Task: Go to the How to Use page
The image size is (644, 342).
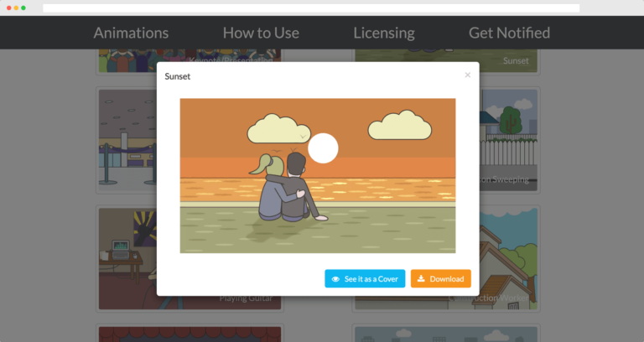Action: point(261,33)
